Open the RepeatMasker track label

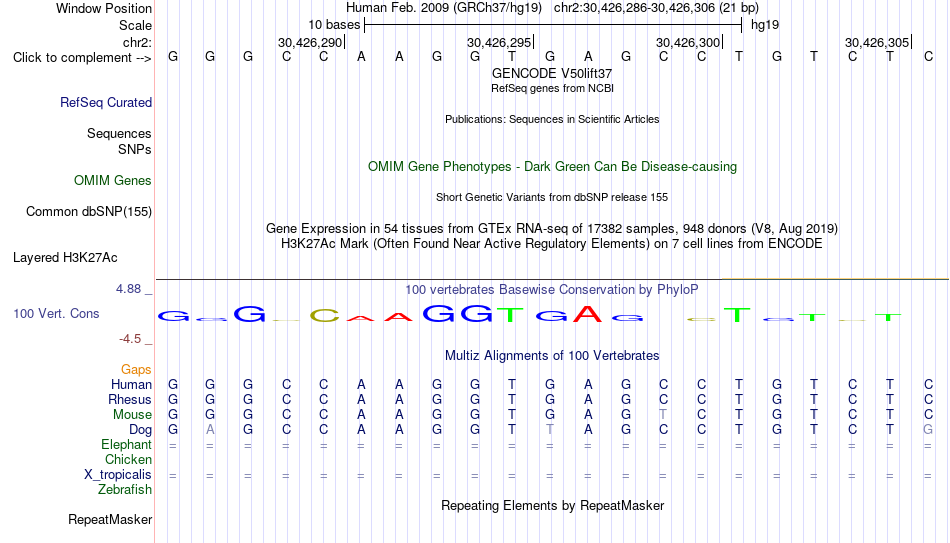coord(110,519)
